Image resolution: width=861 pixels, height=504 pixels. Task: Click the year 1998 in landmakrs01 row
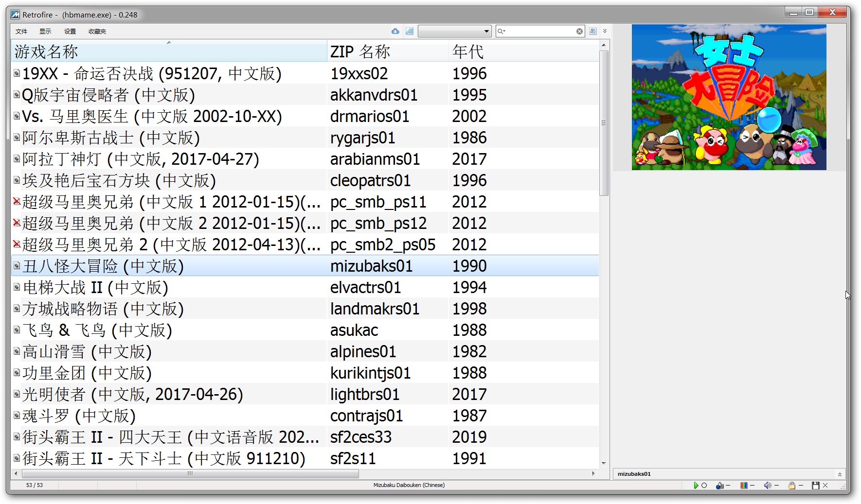tap(469, 309)
